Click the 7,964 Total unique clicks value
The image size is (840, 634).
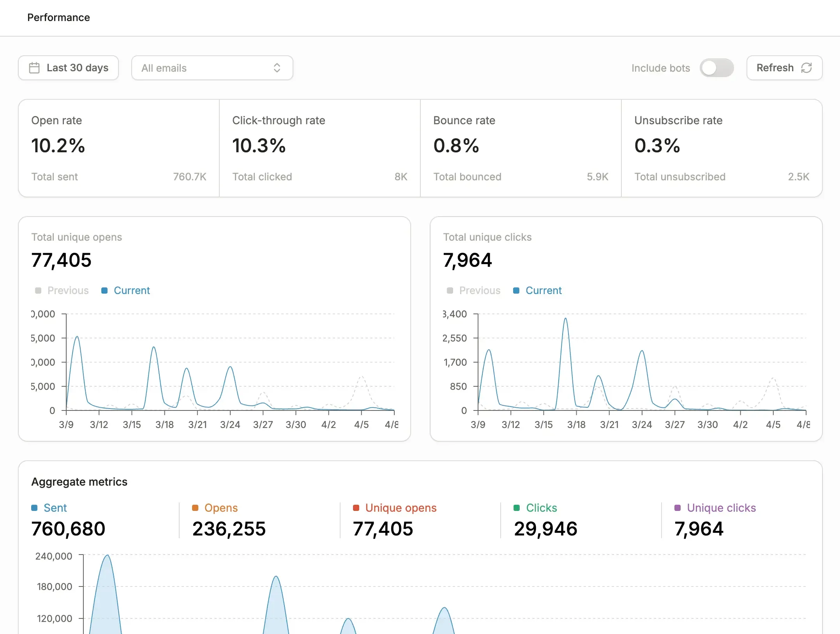pos(468,260)
